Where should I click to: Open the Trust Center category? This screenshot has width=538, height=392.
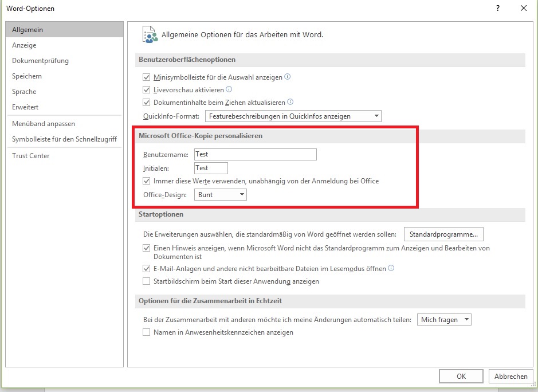65,155
